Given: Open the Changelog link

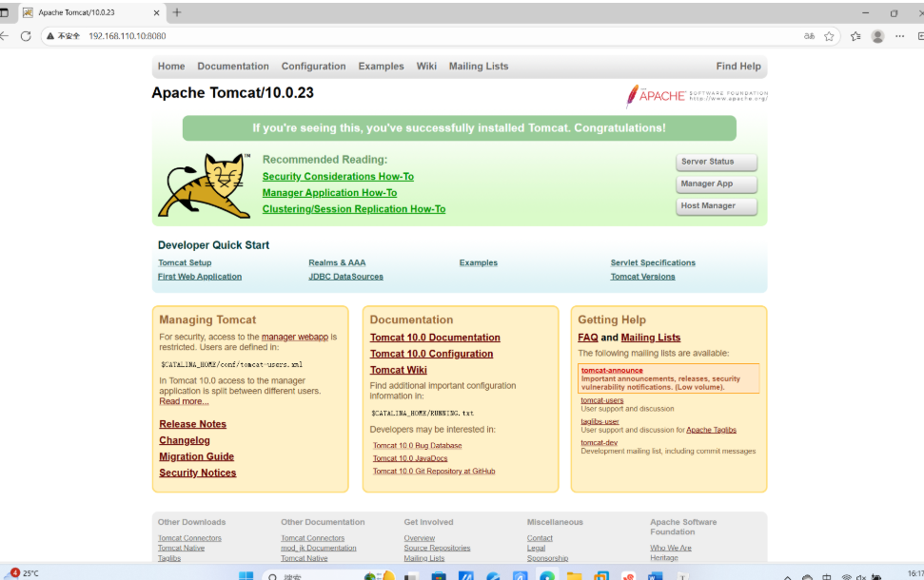Looking at the screenshot, I should (x=185, y=440).
